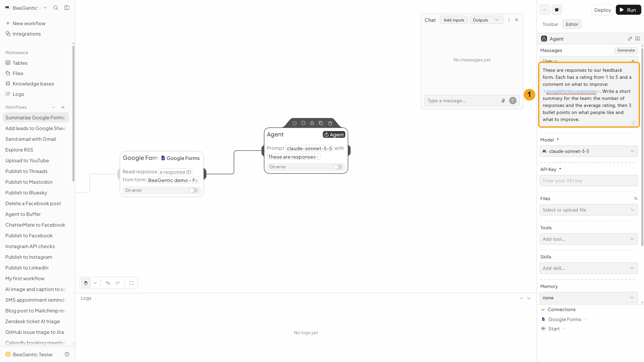
Task: Switch to the Editor tab
Action: click(572, 24)
